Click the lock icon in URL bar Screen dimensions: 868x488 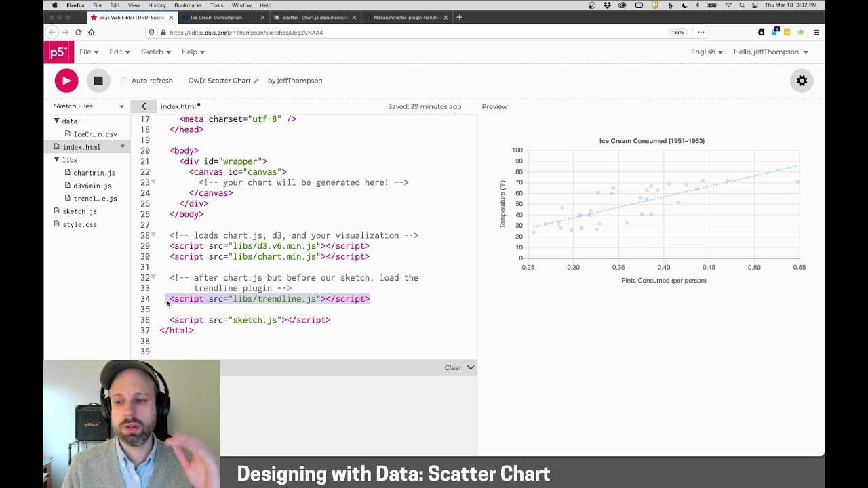pos(163,32)
